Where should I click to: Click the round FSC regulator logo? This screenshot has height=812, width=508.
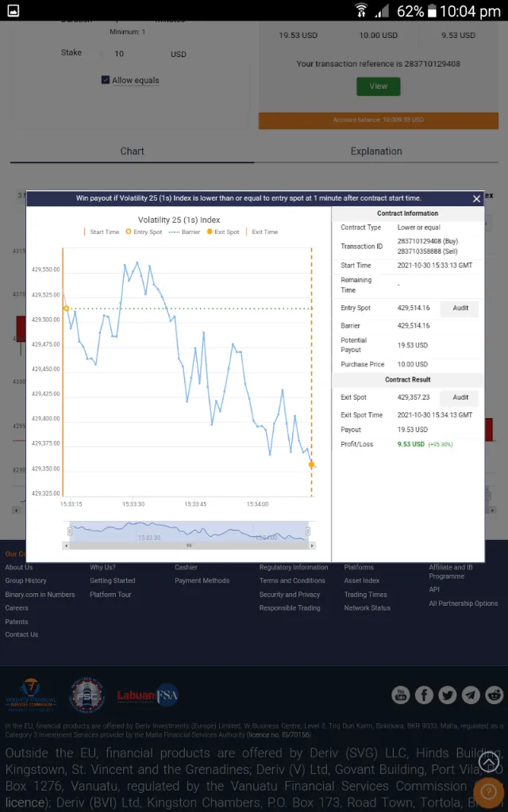coord(87,695)
